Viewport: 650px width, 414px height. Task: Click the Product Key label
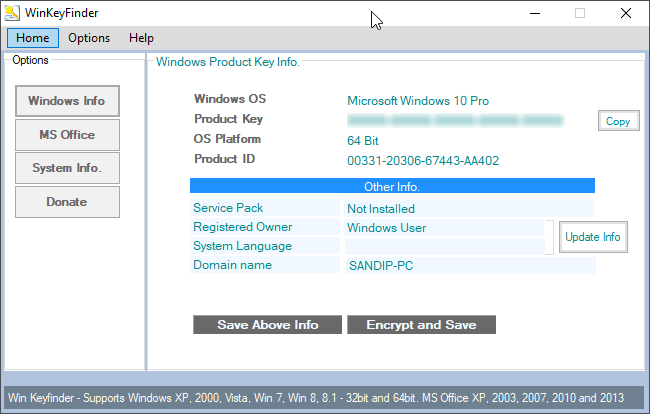(228, 119)
